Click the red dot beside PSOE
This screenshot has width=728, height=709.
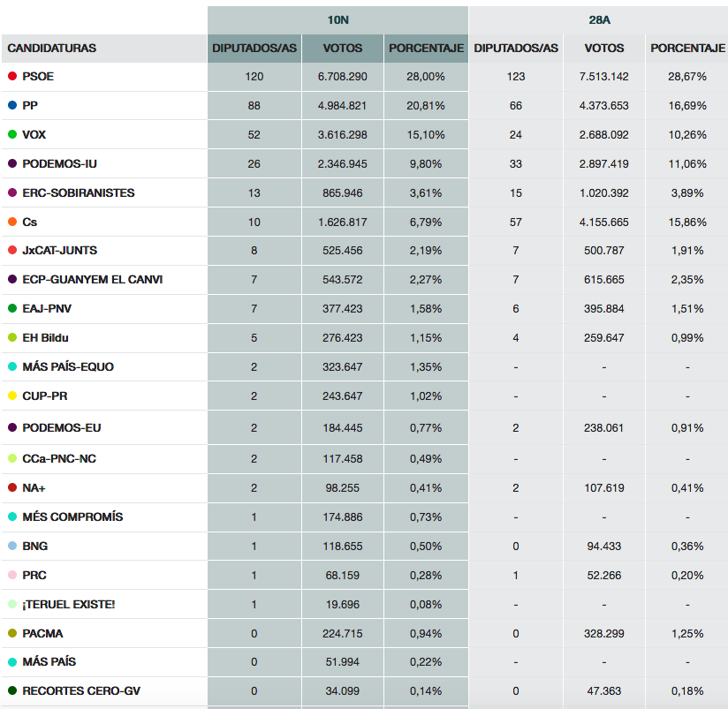pos(12,76)
